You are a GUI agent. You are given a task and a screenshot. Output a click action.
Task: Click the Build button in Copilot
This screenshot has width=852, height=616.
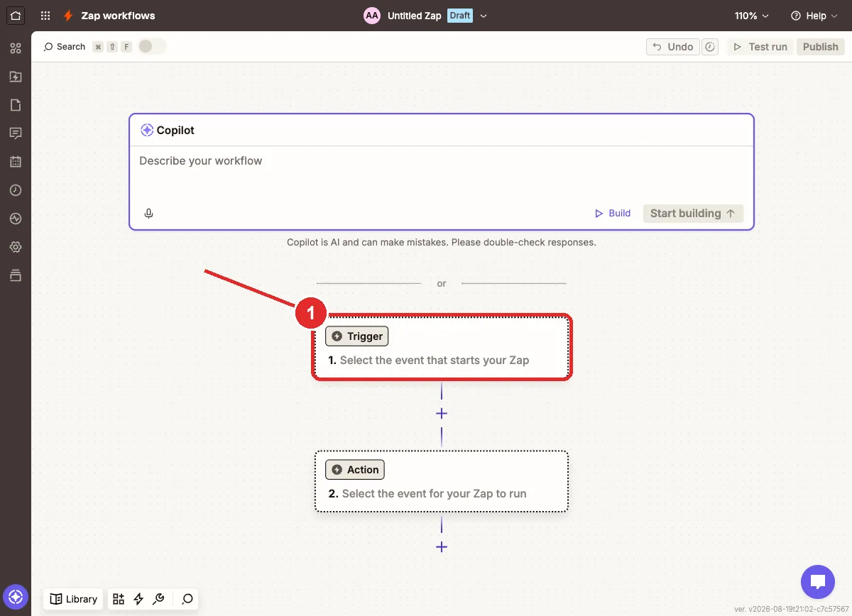[x=613, y=213]
